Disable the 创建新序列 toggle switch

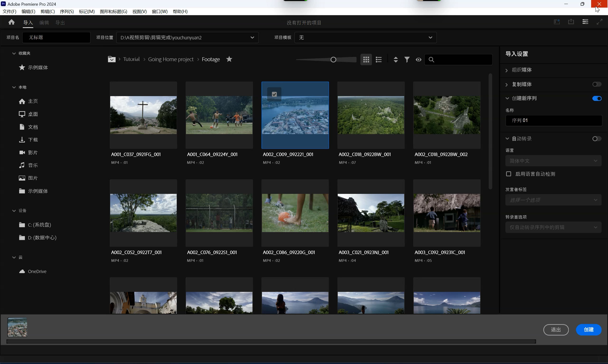[x=596, y=98]
